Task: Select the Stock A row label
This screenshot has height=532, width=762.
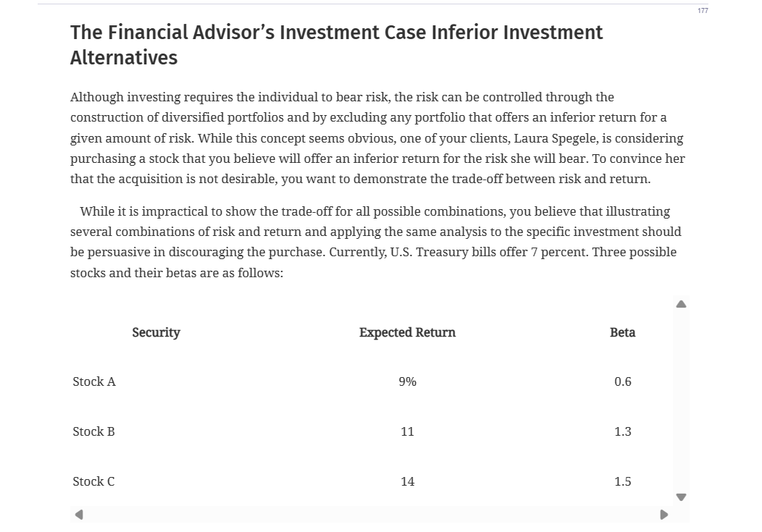Action: pyautogui.click(x=93, y=381)
